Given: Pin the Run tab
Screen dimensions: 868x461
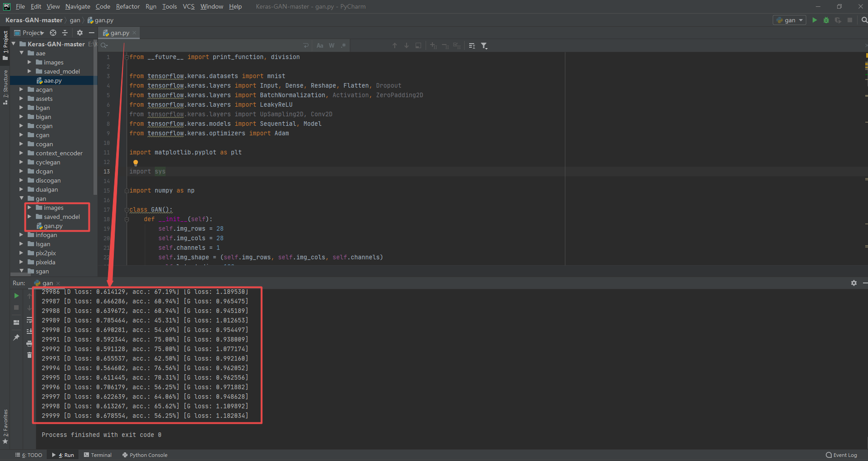Looking at the screenshot, I should pos(16,337).
